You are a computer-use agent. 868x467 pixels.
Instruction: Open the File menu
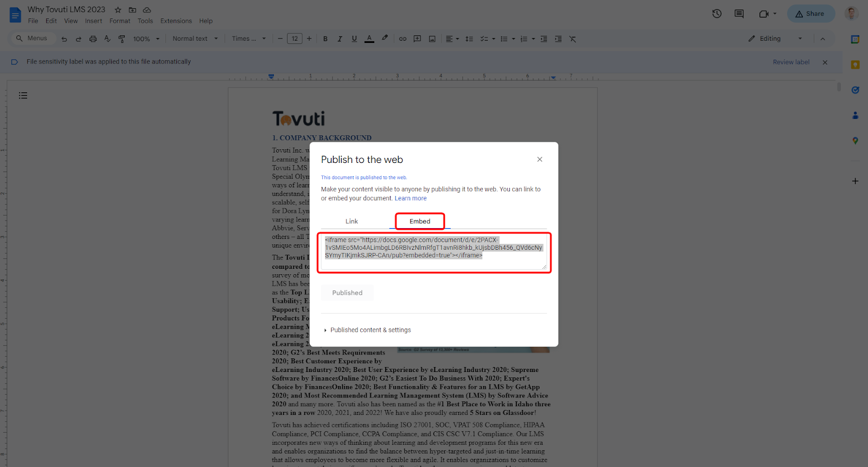33,21
